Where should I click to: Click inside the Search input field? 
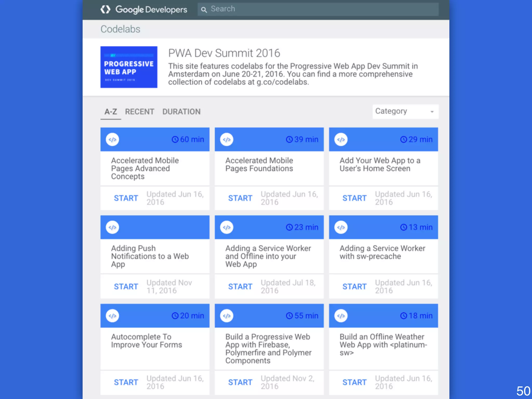[x=322, y=9]
